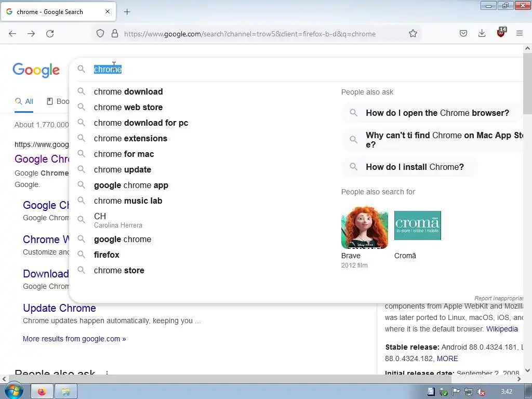Click the MORE link after stable release
This screenshot has width=532, height=399.
[x=447, y=358]
